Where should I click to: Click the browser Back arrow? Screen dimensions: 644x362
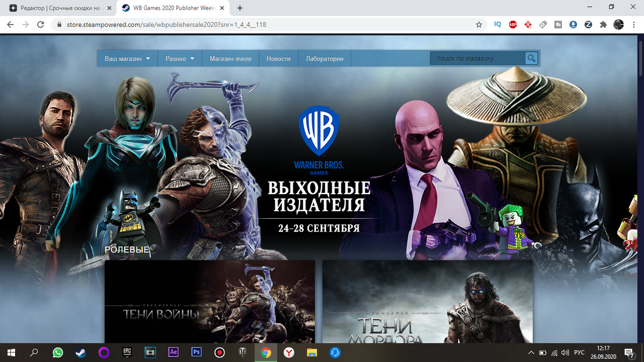tap(10, 25)
